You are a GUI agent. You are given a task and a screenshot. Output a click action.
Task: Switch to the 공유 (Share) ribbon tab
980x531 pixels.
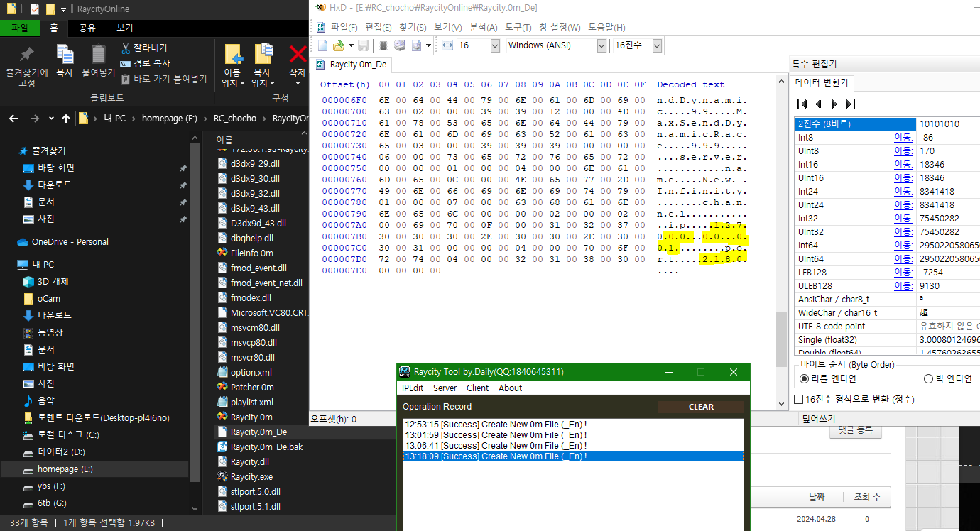87,28
